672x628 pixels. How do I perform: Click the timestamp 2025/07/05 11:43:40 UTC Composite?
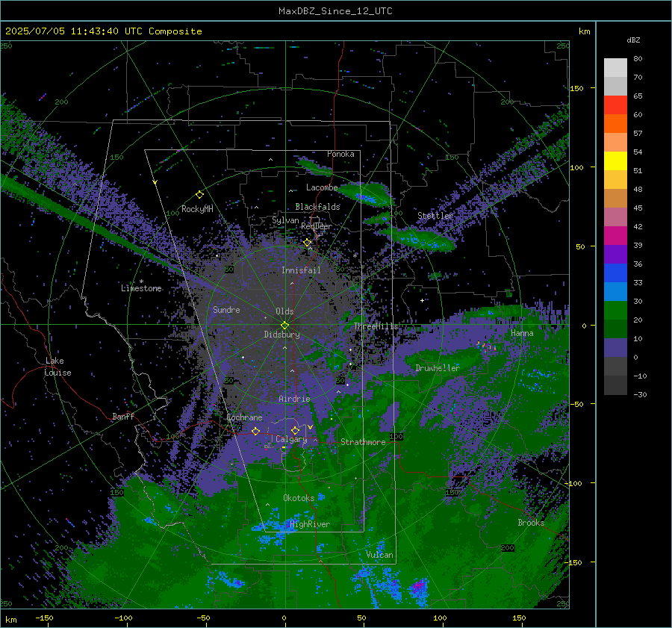click(103, 31)
